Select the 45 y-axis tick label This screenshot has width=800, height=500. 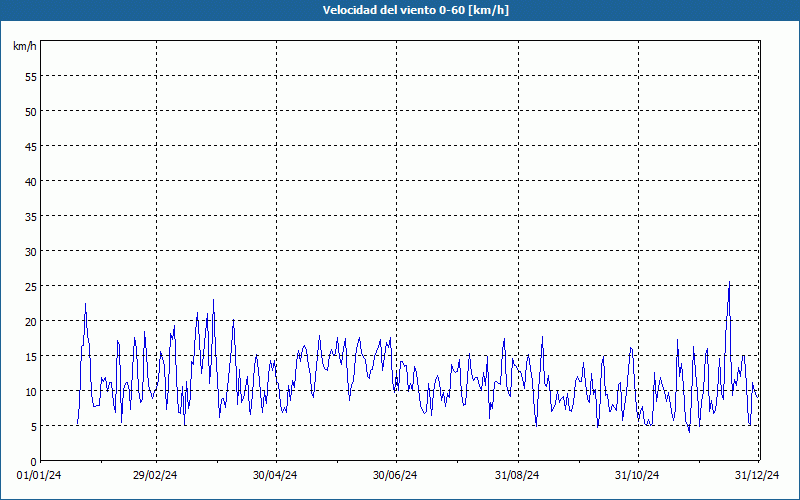click(30, 146)
